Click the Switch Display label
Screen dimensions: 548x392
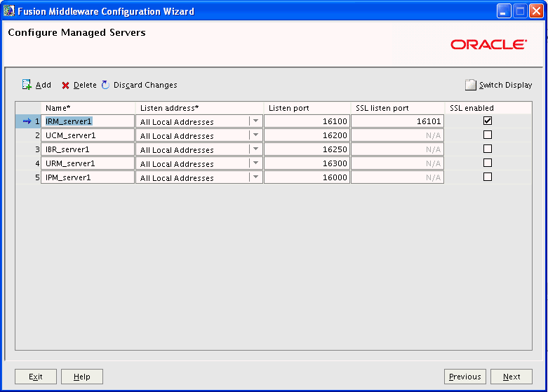point(505,86)
